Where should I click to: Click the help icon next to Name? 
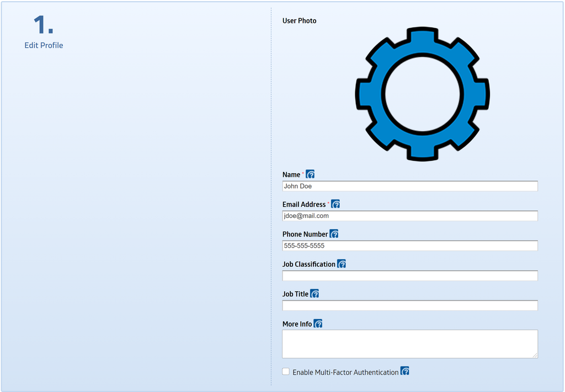point(310,174)
